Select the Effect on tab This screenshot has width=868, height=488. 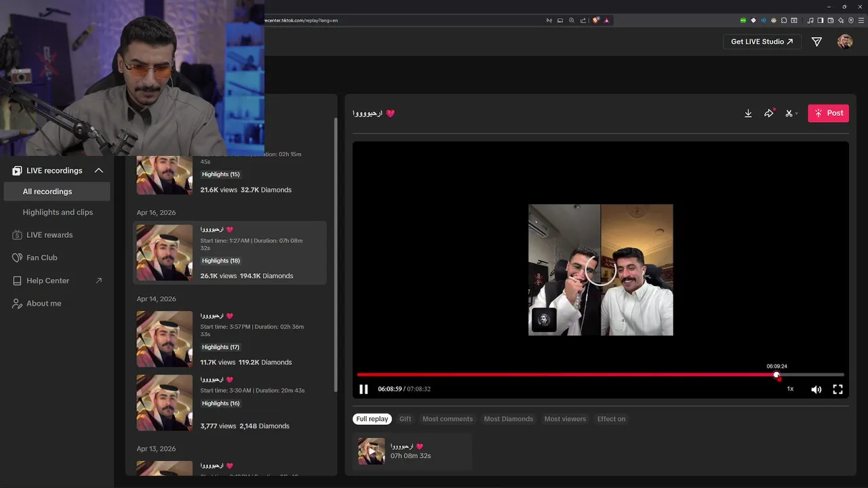612,419
